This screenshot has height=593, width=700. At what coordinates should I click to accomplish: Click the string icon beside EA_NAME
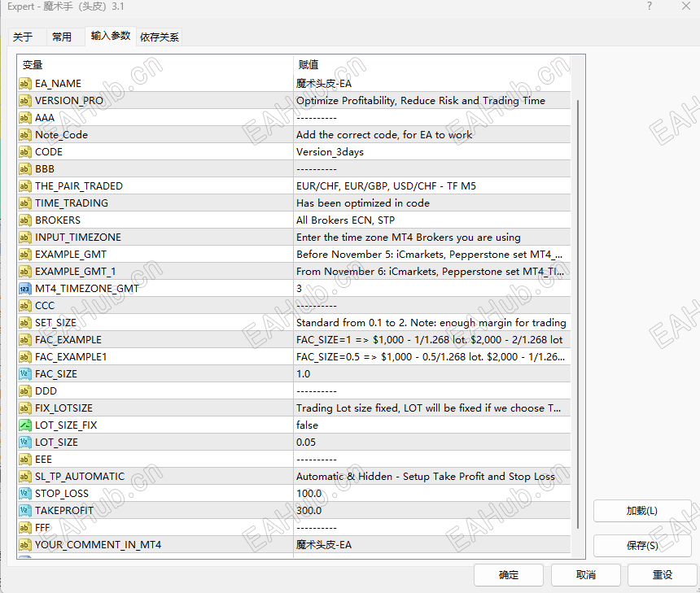25,84
